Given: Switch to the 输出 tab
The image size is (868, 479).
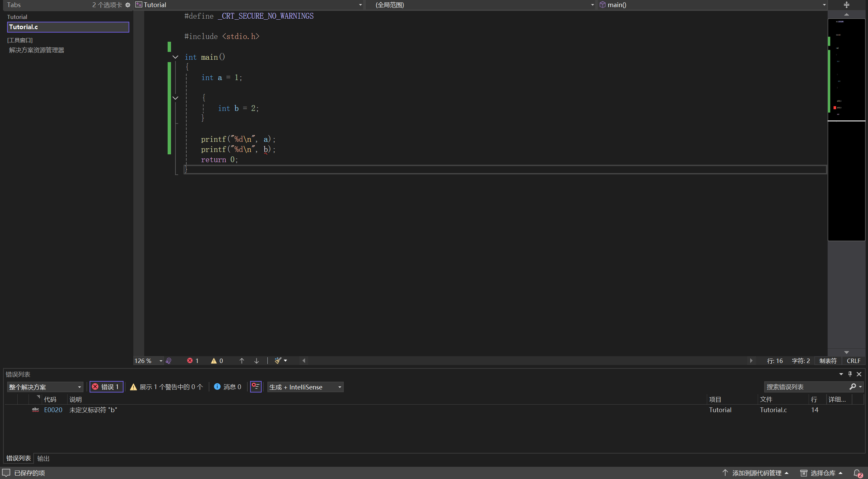Looking at the screenshot, I should tap(43, 458).
